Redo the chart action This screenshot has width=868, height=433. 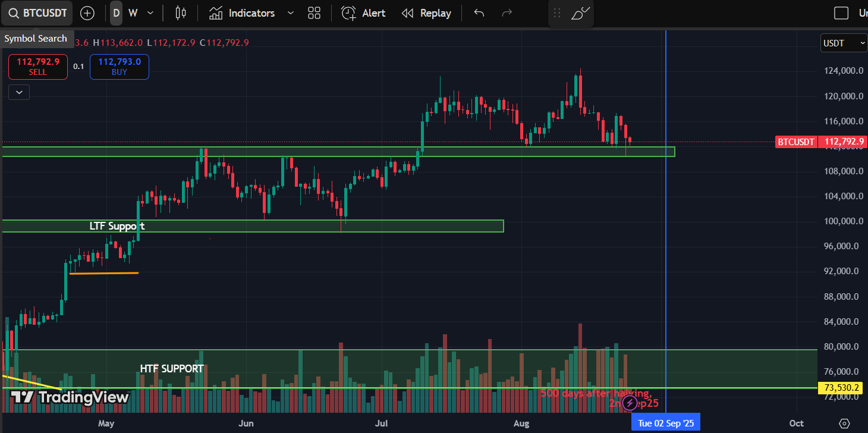(507, 13)
